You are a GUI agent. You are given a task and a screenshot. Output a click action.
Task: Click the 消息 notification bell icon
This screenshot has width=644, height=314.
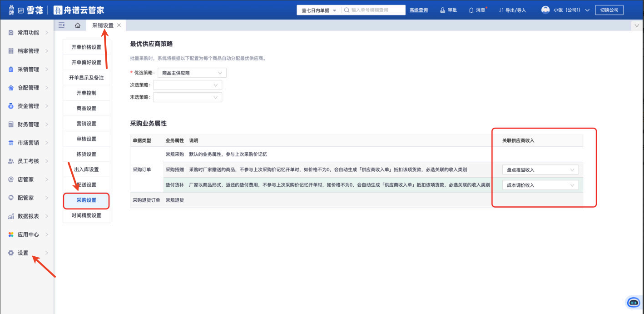pyautogui.click(x=471, y=10)
